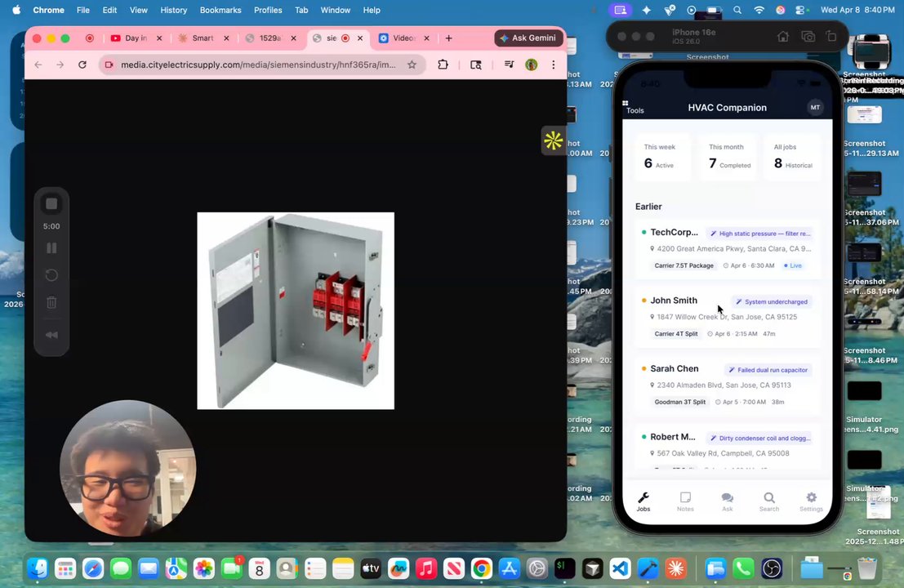904x588 pixels.
Task: Click the Simulator rotate device icon
Action: click(x=831, y=36)
